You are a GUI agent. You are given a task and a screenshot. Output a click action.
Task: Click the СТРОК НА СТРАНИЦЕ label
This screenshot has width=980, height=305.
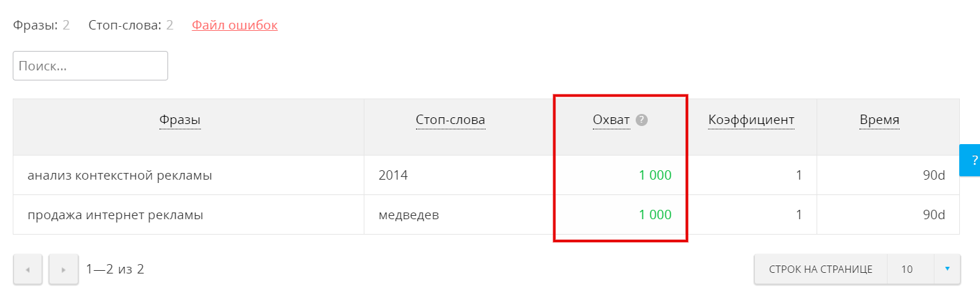point(821,269)
